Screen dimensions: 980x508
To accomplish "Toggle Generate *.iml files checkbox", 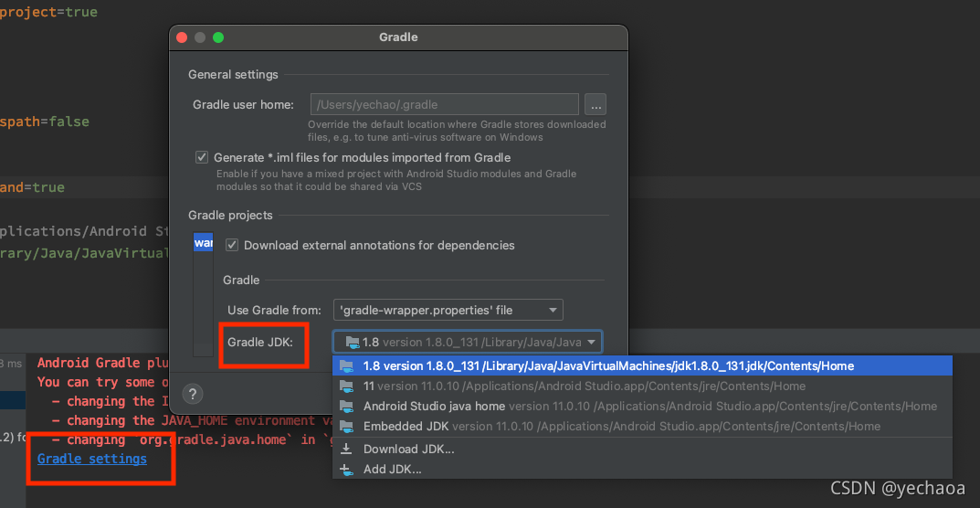I will 202,158.
